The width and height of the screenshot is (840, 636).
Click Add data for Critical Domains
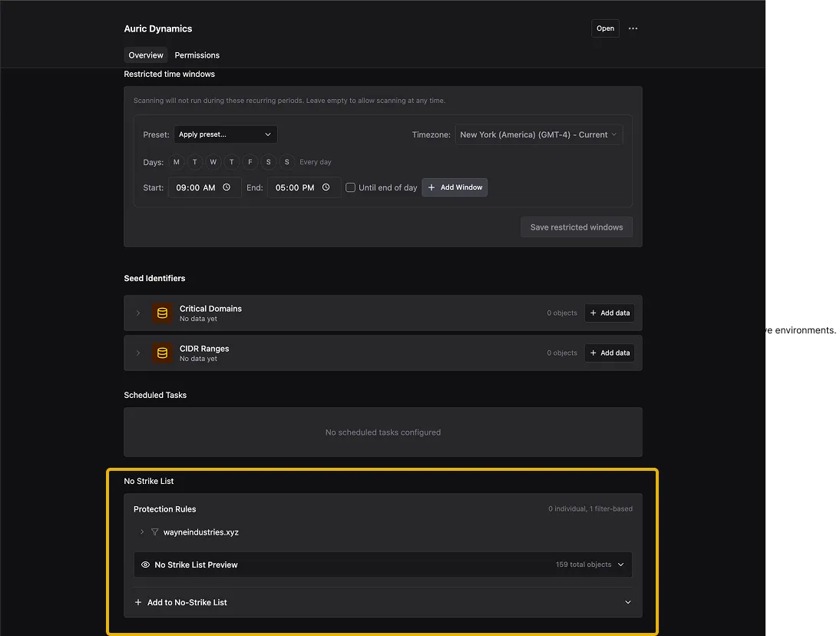(610, 313)
